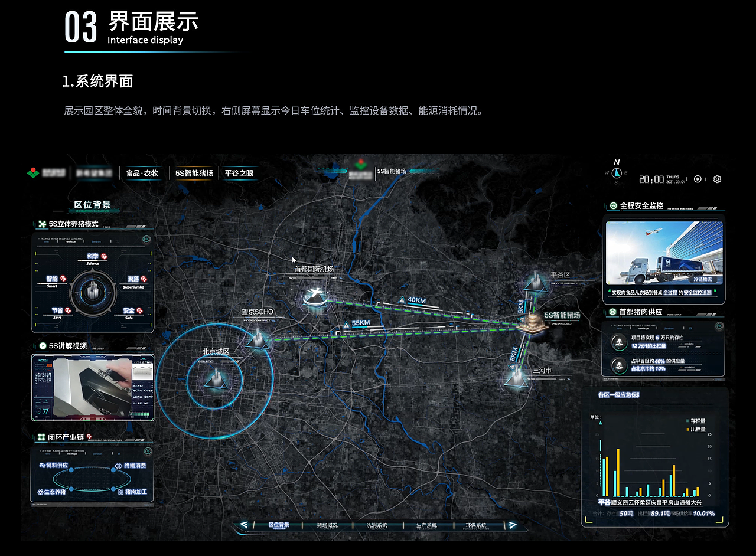This screenshot has height=556, width=756.
Task: Click the 首都猪肉供应 layers icon
Action: 613,312
